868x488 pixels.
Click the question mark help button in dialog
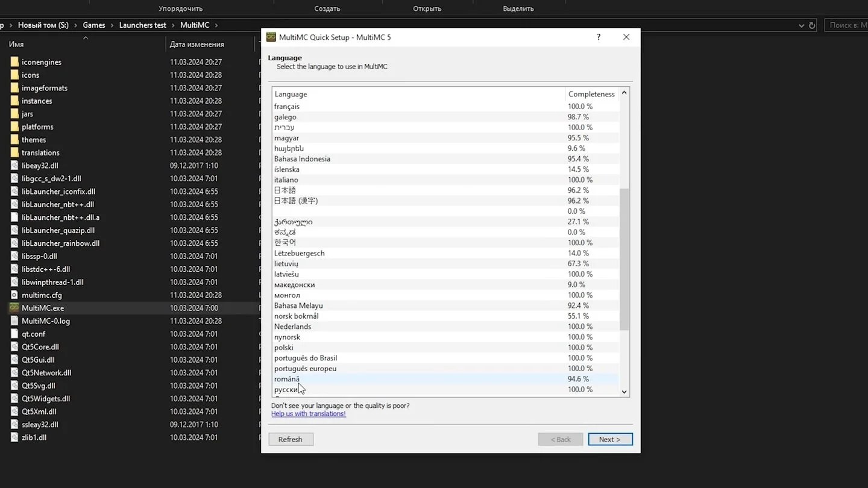(599, 37)
